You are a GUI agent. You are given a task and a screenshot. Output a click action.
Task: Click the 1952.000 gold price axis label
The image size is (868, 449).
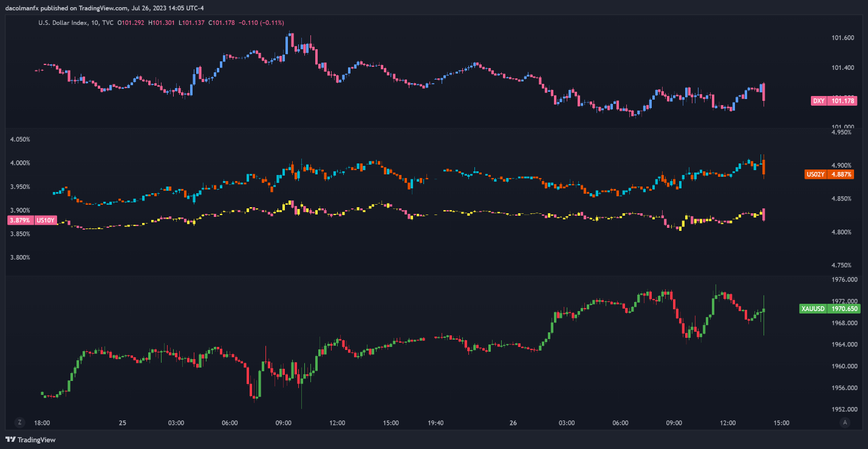pyautogui.click(x=844, y=410)
